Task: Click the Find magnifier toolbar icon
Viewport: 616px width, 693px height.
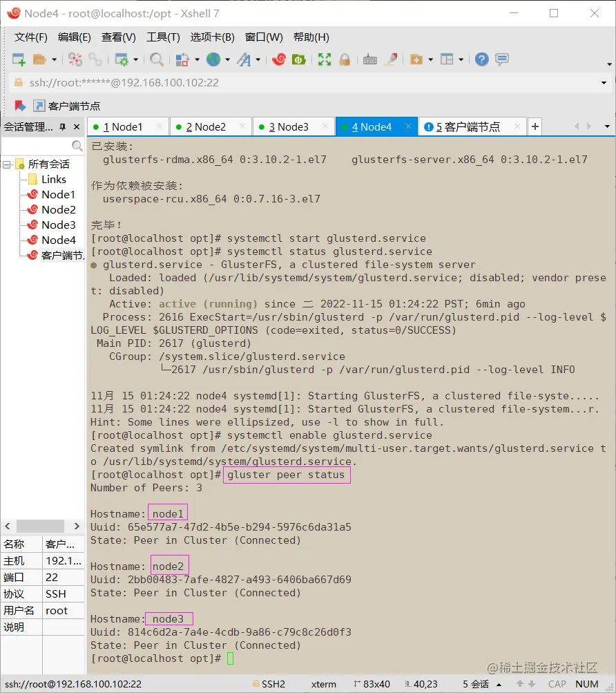Action: (157, 59)
